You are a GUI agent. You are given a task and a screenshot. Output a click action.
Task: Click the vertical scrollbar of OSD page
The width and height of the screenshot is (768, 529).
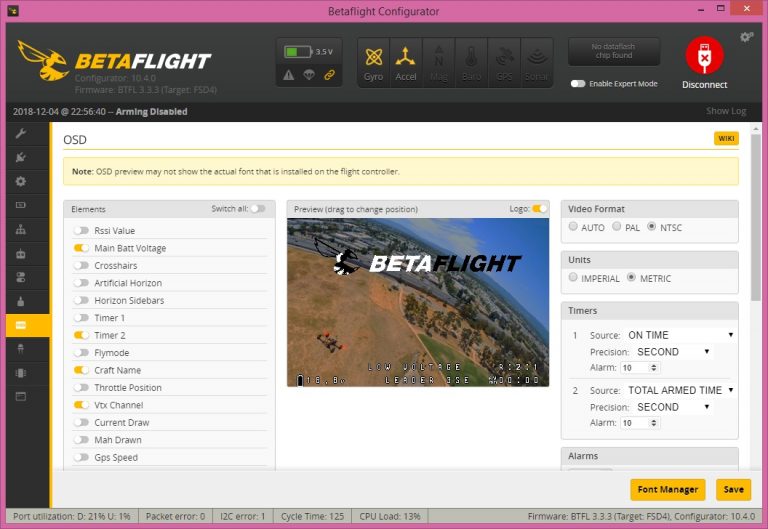coord(756,218)
